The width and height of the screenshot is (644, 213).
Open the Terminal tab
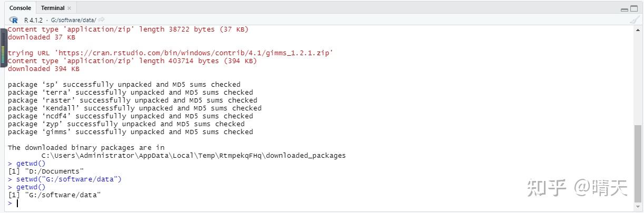(52, 8)
